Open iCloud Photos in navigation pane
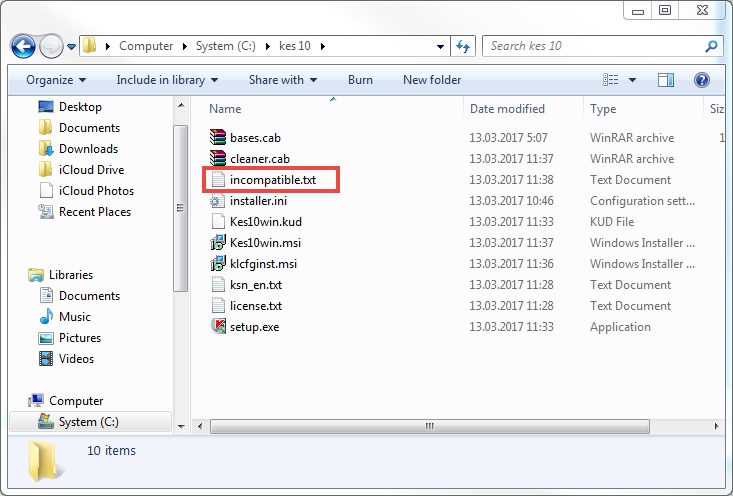 tap(86, 191)
